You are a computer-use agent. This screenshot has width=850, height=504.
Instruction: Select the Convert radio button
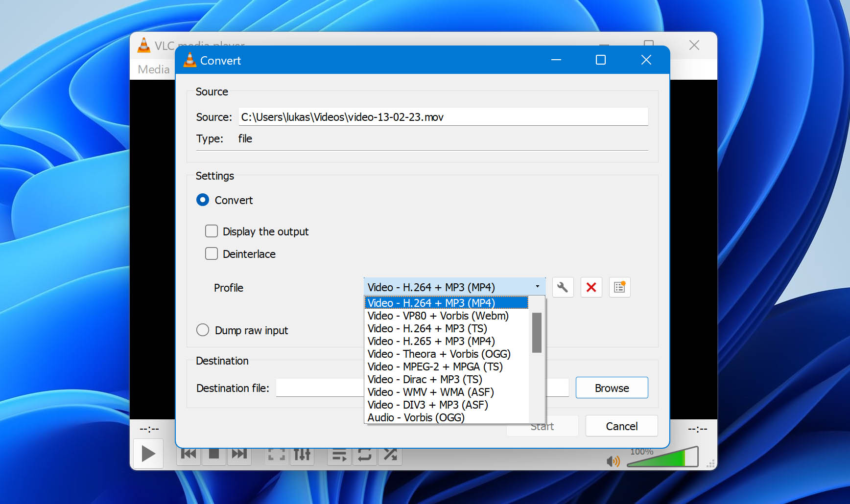pyautogui.click(x=203, y=200)
